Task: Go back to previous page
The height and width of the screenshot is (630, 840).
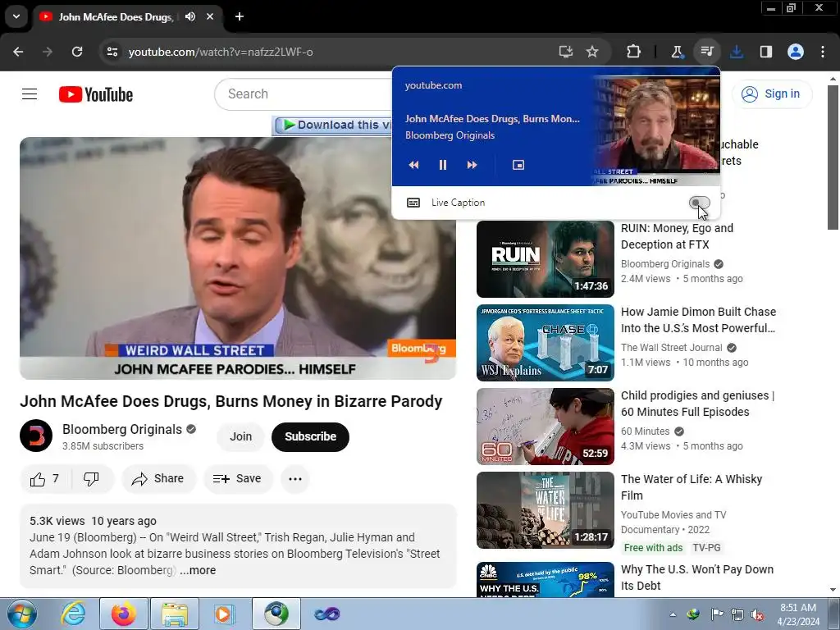Action: 18,52
